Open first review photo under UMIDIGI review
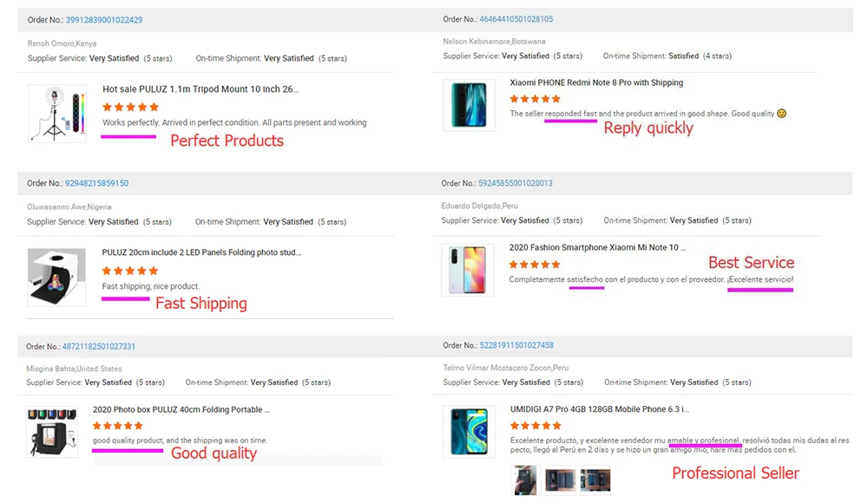The height and width of the screenshot is (503, 868). pyautogui.click(x=525, y=480)
